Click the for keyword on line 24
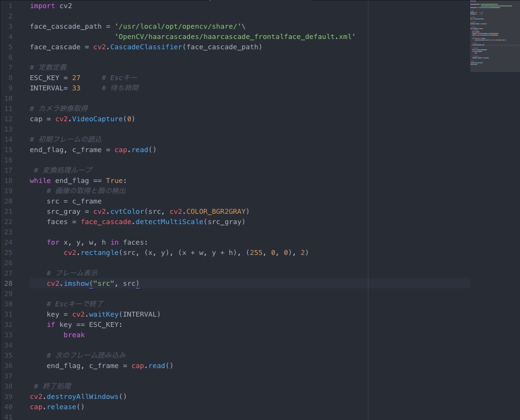Image resolution: width=520 pixels, height=420 pixels. click(x=53, y=242)
